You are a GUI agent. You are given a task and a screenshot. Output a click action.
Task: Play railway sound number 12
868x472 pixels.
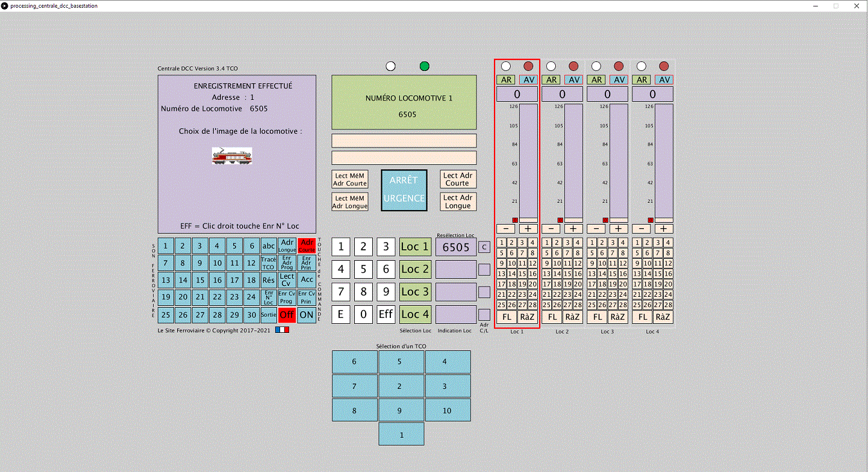(x=251, y=263)
